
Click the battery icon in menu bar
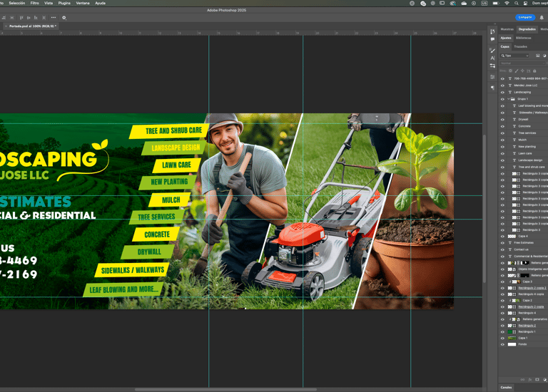click(496, 3)
